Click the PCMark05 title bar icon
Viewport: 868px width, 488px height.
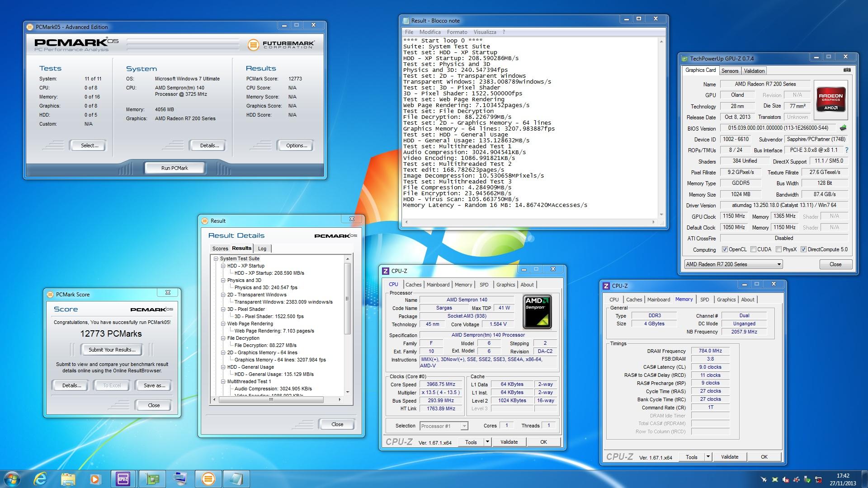[x=30, y=27]
